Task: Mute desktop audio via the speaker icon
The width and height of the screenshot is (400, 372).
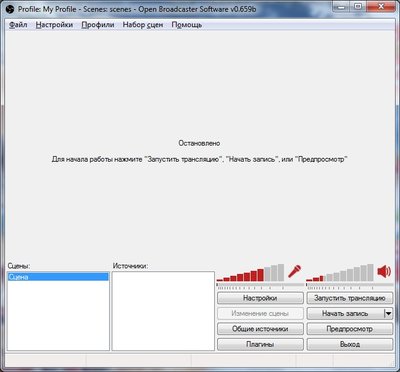Action: (384, 272)
